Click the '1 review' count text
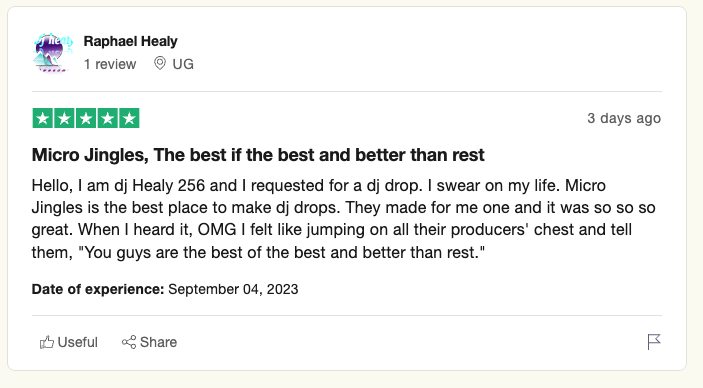 click(110, 64)
